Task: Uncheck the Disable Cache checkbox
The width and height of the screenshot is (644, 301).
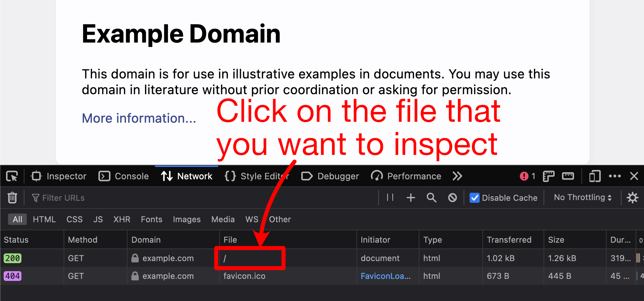Action: tap(475, 198)
